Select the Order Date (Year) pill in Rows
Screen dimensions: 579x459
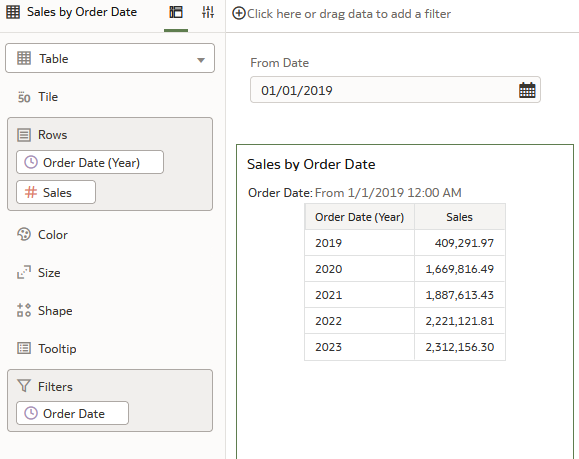pos(90,162)
